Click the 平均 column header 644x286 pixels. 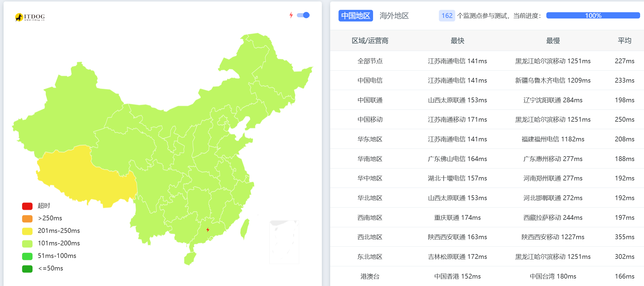coord(625,41)
